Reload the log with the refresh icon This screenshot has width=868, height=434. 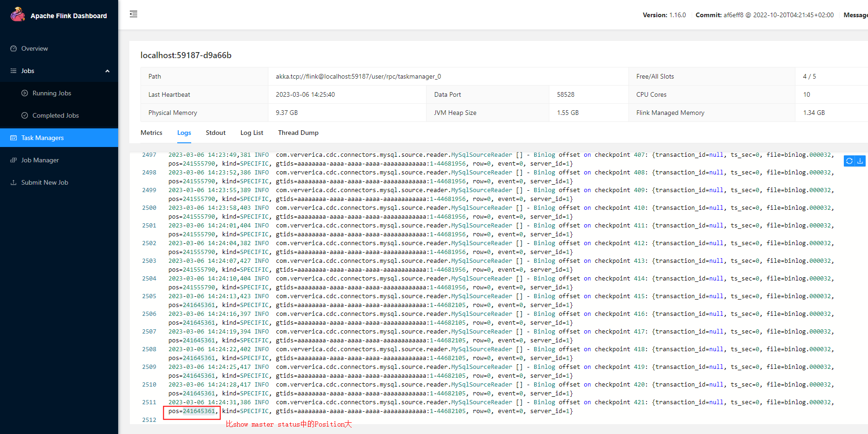(x=849, y=161)
